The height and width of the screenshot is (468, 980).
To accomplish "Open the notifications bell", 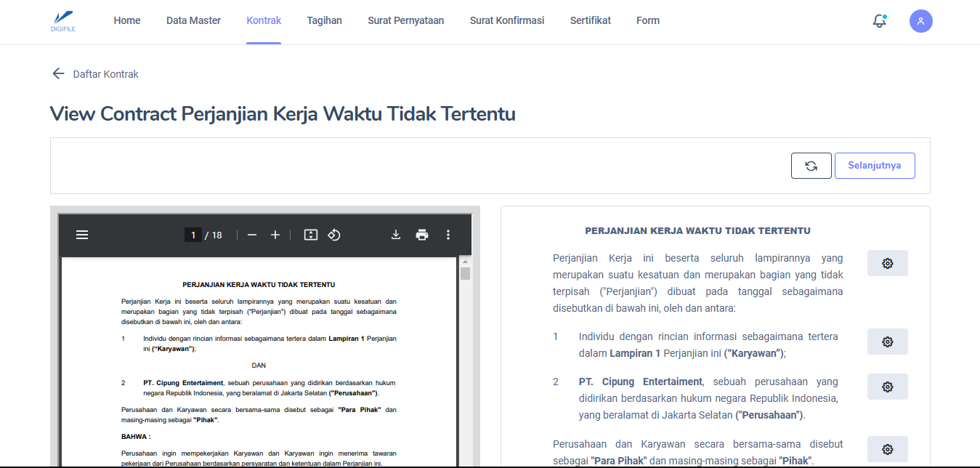I will [x=879, y=21].
